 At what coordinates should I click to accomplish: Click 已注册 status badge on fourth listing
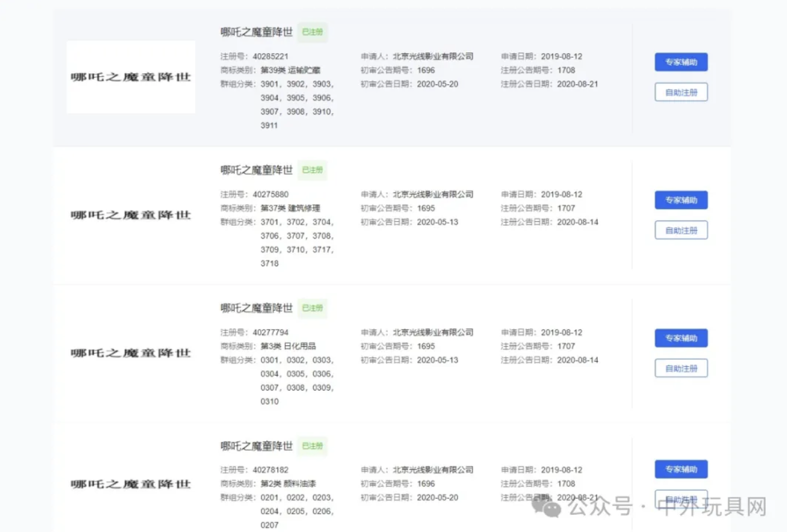[312, 446]
